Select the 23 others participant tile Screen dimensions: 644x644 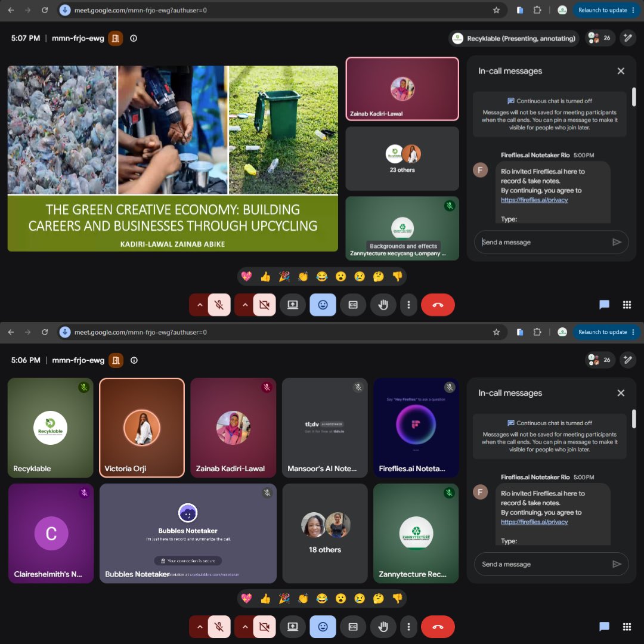tap(402, 159)
